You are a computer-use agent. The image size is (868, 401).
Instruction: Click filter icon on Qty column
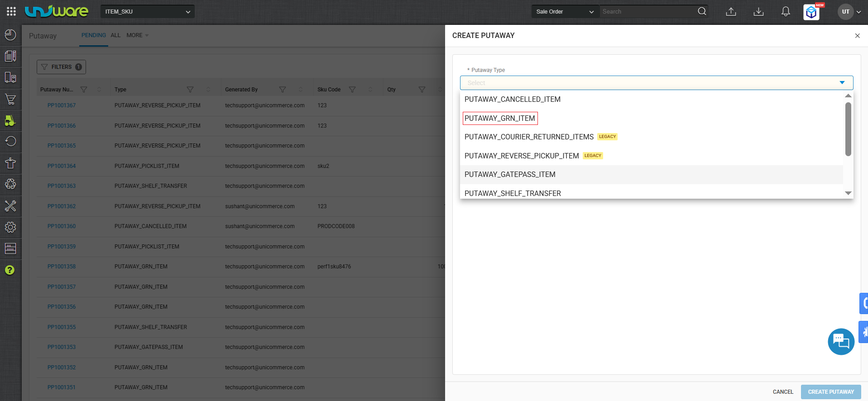(x=422, y=90)
